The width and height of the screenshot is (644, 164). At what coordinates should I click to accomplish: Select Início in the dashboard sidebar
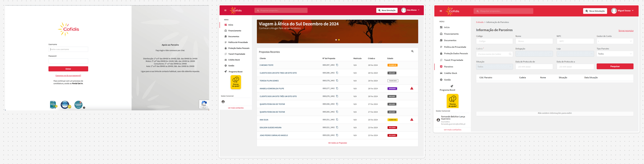(x=231, y=25)
